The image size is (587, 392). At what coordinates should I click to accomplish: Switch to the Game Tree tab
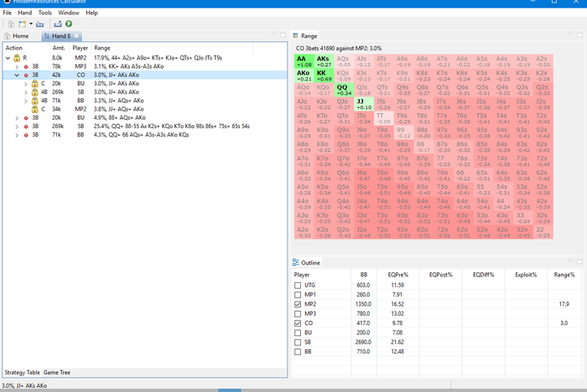[x=57, y=373]
